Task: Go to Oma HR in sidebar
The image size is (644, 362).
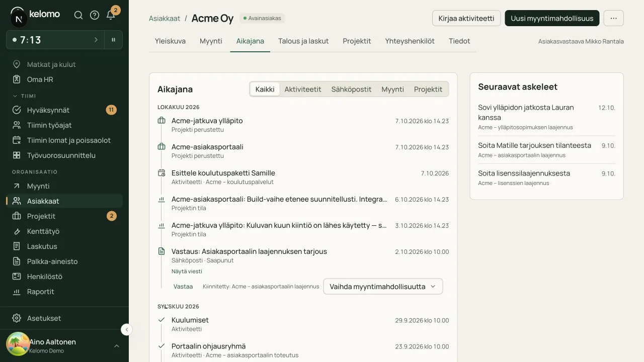Action: point(64,79)
